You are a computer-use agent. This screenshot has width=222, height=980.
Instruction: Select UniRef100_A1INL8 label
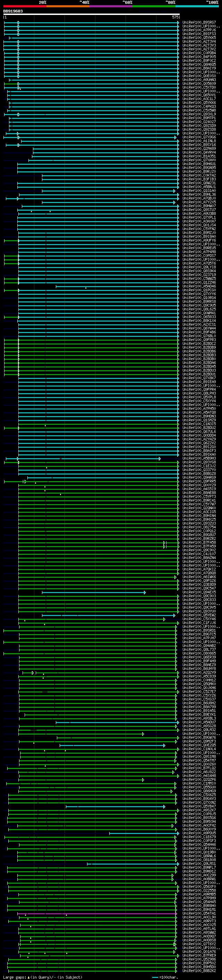(199, 141)
